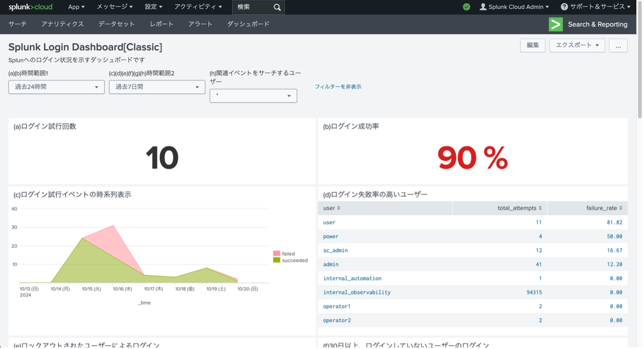This screenshot has width=644, height=349.
Task: Go to the アナリティクス tab
Action: tap(62, 24)
